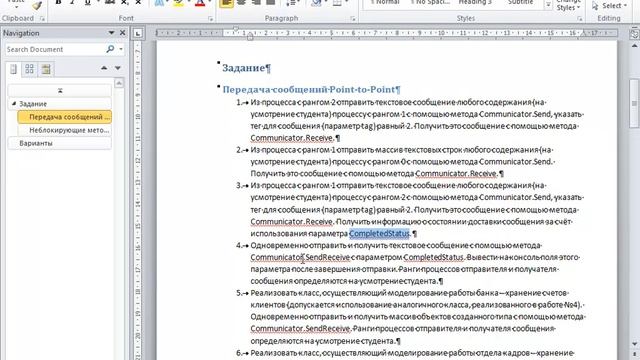Image resolution: width=640 pixels, height=360 pixels.
Task: Switch to browse pages thumbnails tab
Action: 29,69
